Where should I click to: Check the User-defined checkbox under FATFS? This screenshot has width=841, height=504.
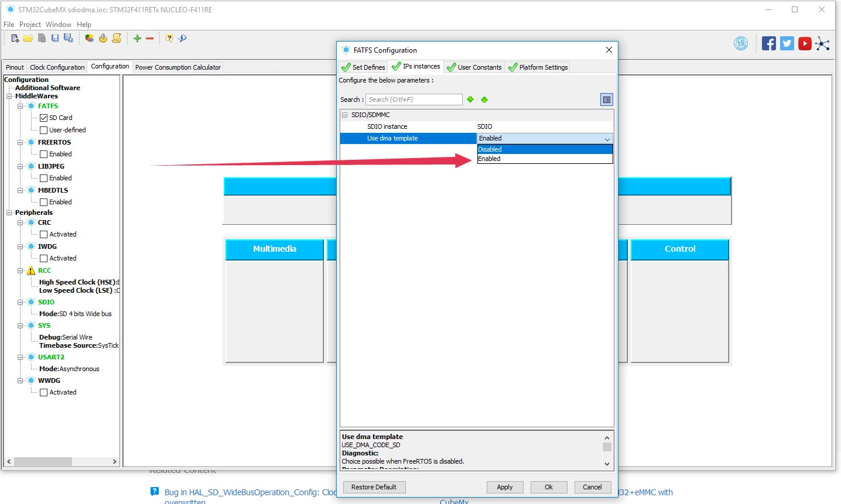tap(43, 130)
